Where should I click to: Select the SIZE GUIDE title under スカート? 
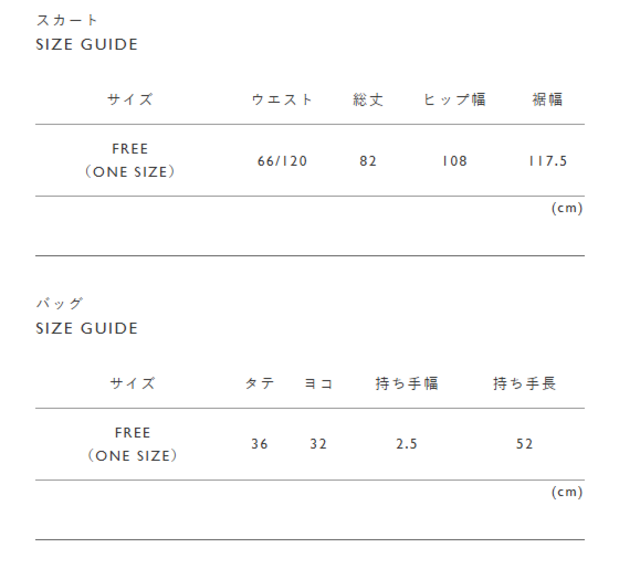tap(87, 45)
